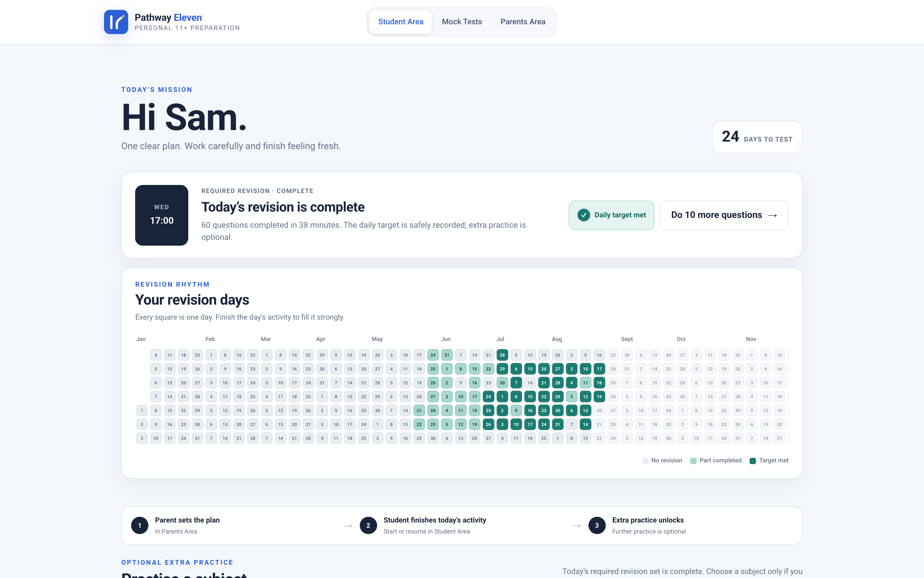The height and width of the screenshot is (578, 924).
Task: Click the Your revision days heading
Action: click(x=192, y=300)
